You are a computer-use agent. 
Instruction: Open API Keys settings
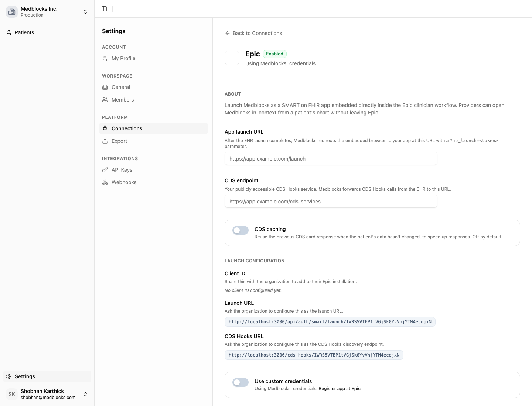pos(153,170)
